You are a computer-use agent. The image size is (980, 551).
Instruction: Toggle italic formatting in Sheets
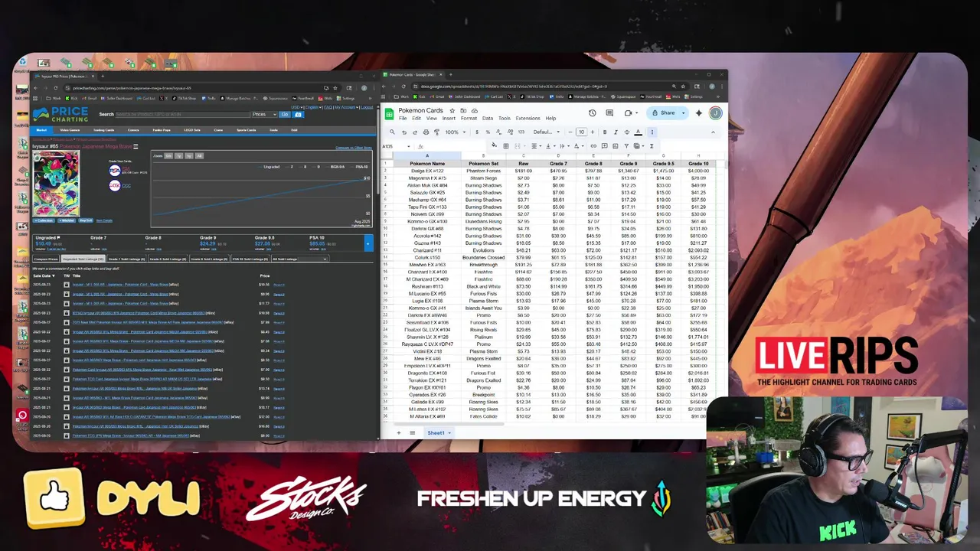point(616,132)
